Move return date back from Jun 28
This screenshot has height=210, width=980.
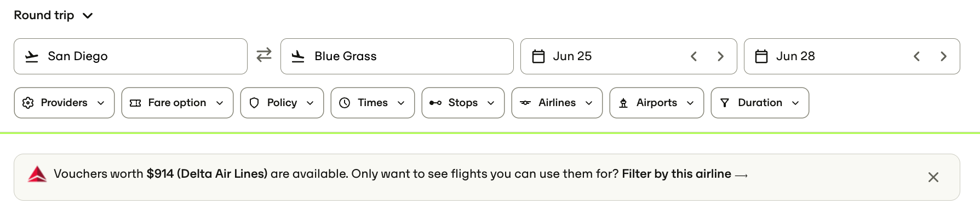coord(917,56)
